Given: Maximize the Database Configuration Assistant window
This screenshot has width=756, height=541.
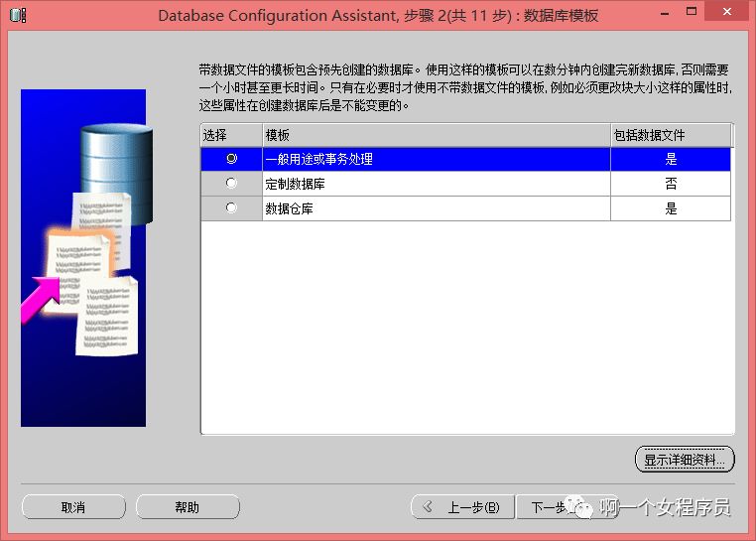Looking at the screenshot, I should pos(692,12).
